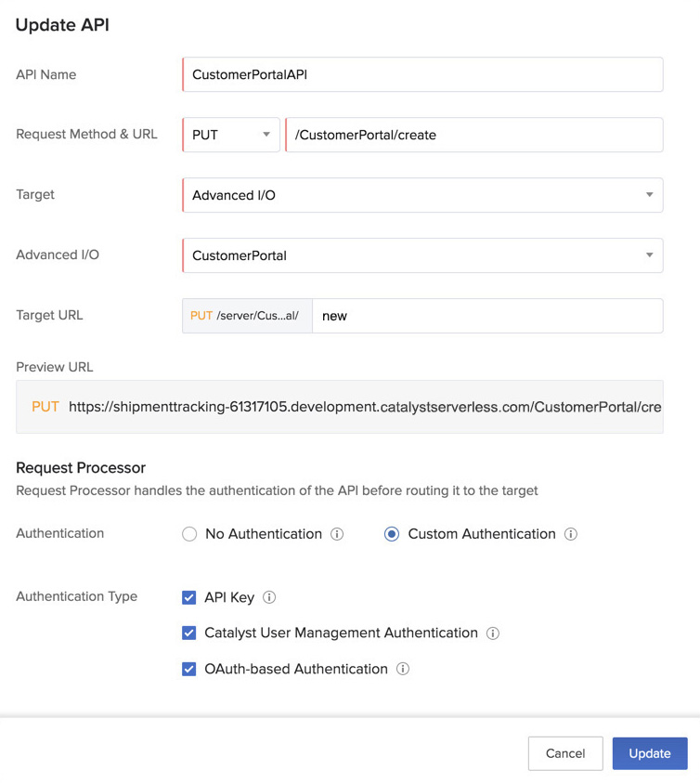Click the API Name field showing CustomerPortalAPI
The height and width of the screenshot is (783, 700).
422,74
